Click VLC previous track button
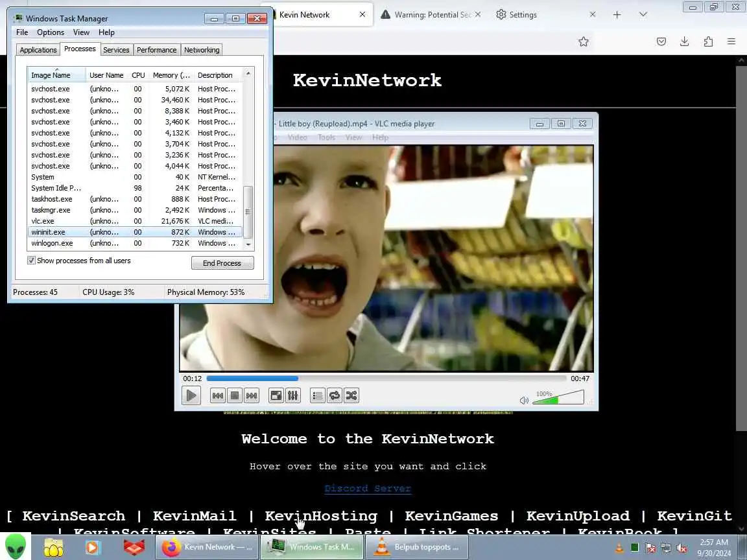The height and width of the screenshot is (560, 747). (218, 396)
